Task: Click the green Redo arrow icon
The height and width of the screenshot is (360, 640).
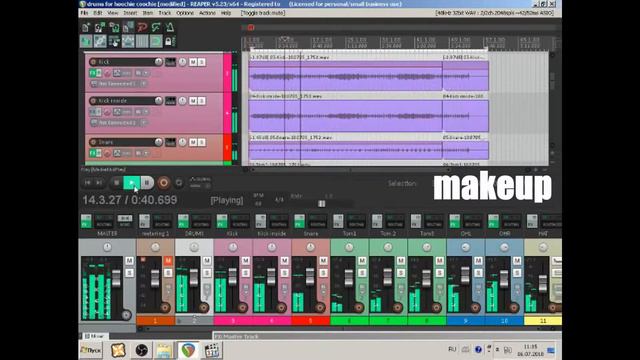Action: click(x=156, y=27)
